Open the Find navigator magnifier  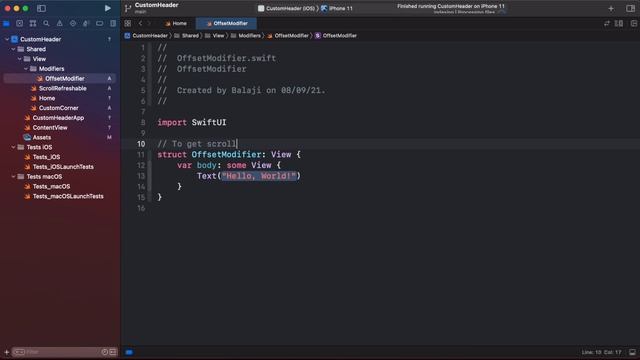click(46, 24)
